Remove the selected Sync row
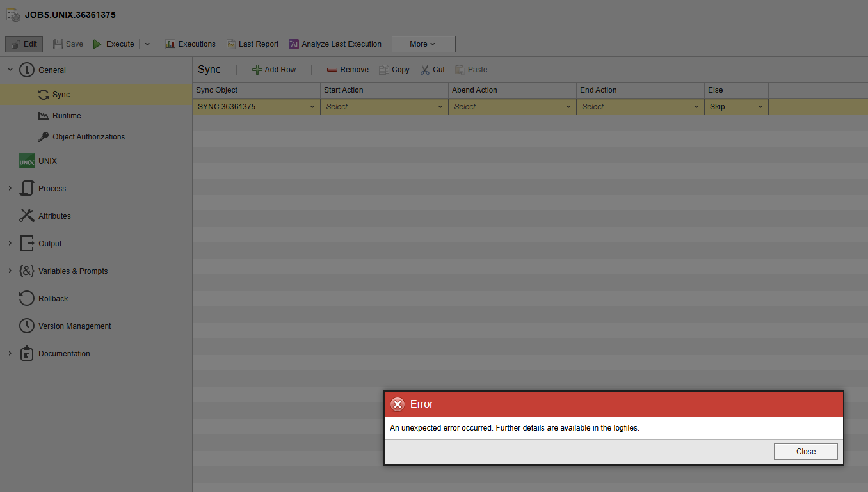Viewport: 868px width, 492px height. [348, 70]
